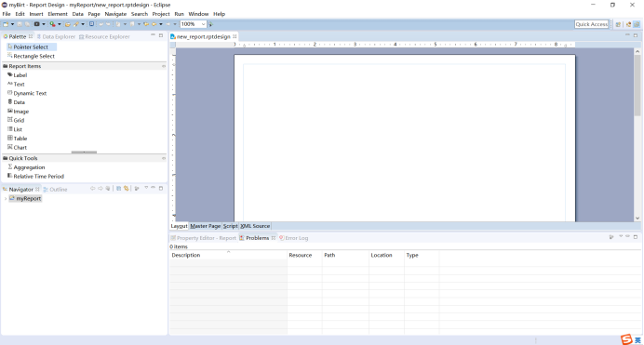Toggle Link with Editor in Navigator
This screenshot has height=345, width=644.
[x=127, y=189]
